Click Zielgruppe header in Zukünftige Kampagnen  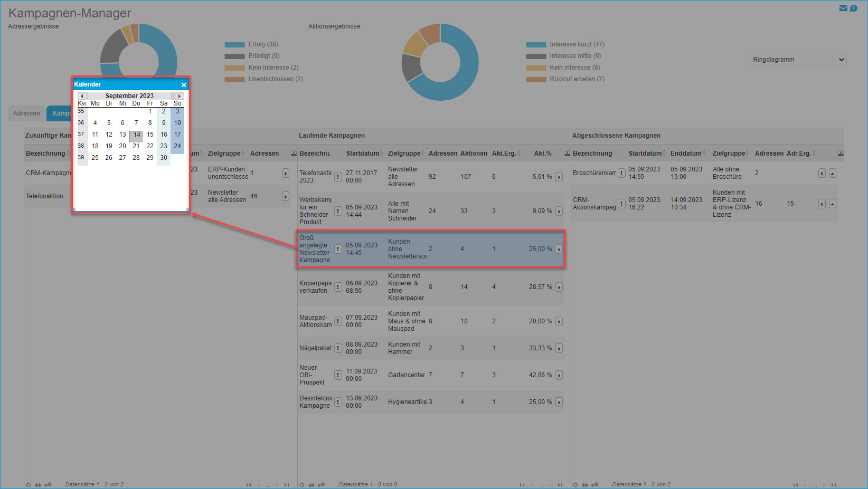click(x=224, y=154)
